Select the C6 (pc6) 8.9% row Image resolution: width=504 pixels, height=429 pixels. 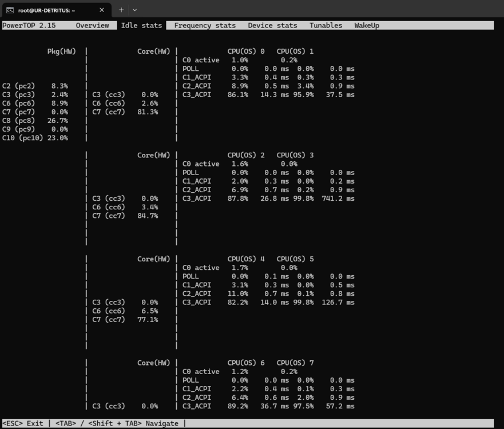(x=35, y=104)
